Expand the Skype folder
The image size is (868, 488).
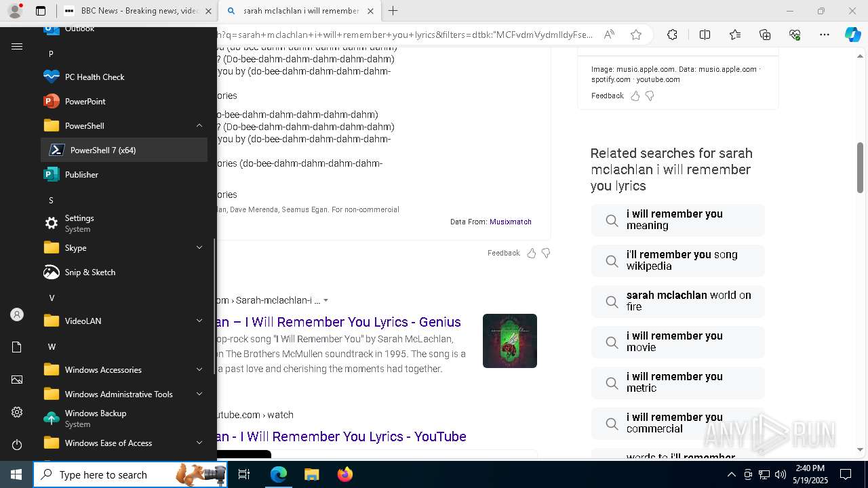124,247
